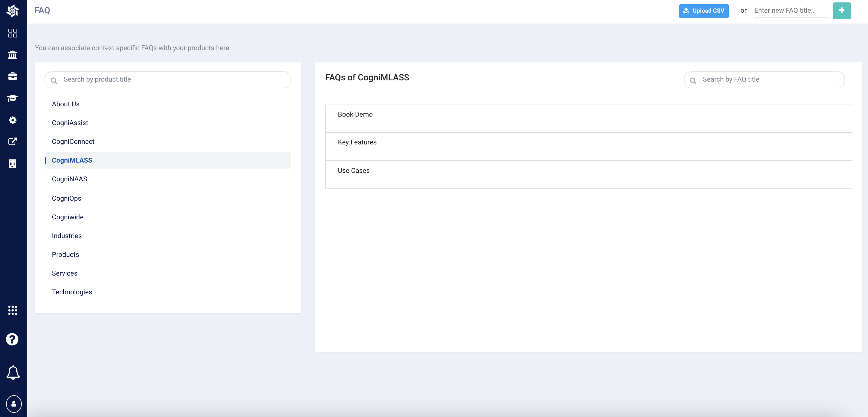Open the user profile icon
Image resolution: width=868 pixels, height=417 pixels.
[14, 403]
